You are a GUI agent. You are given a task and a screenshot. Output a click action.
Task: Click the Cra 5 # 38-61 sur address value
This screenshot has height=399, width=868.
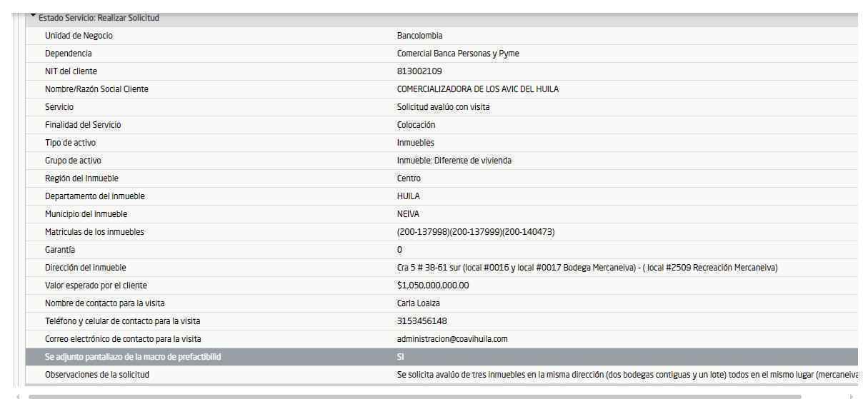click(x=587, y=268)
